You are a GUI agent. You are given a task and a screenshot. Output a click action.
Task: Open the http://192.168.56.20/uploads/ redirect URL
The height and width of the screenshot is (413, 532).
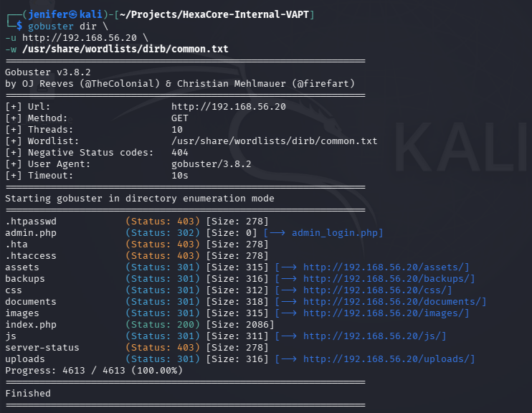(386, 359)
